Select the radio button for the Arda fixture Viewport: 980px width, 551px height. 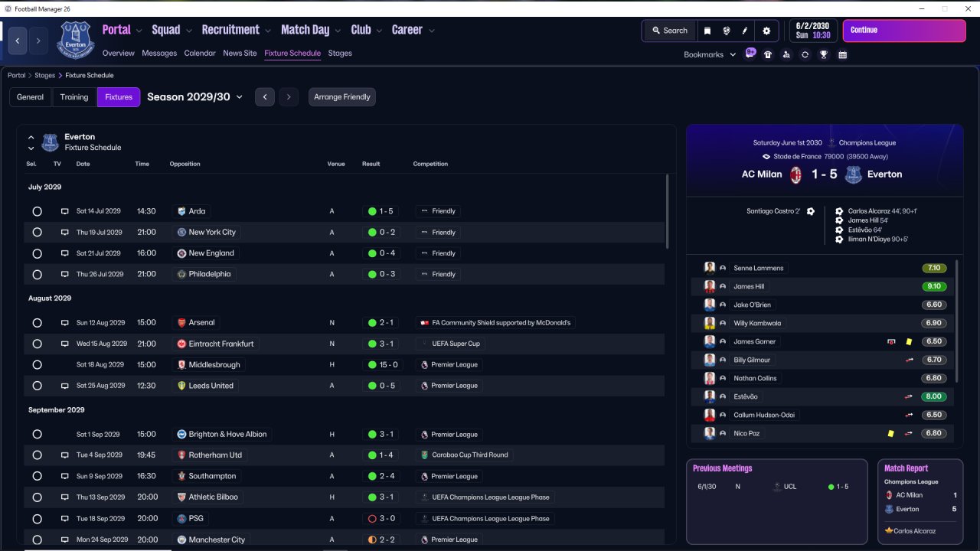37,211
